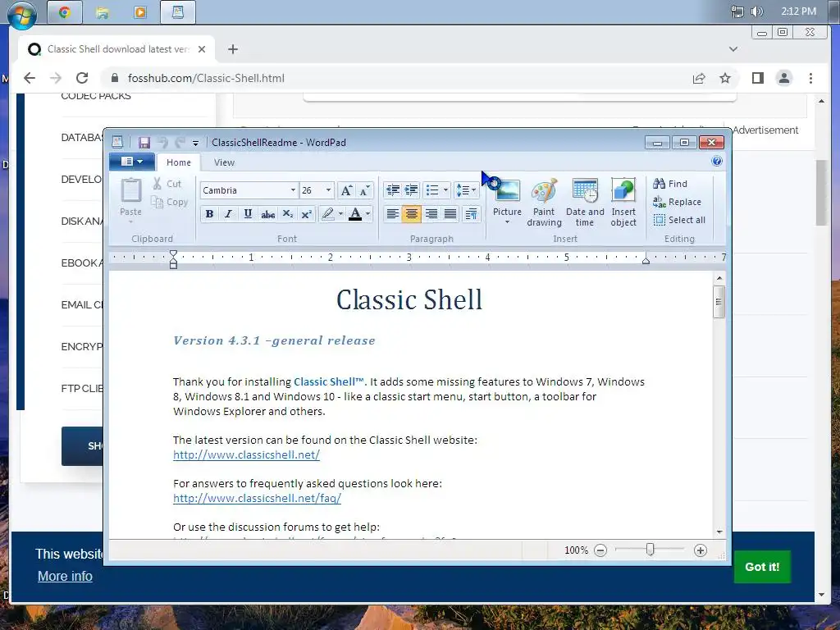Open a new Chrome tab
The width and height of the screenshot is (840, 630).
(x=232, y=49)
